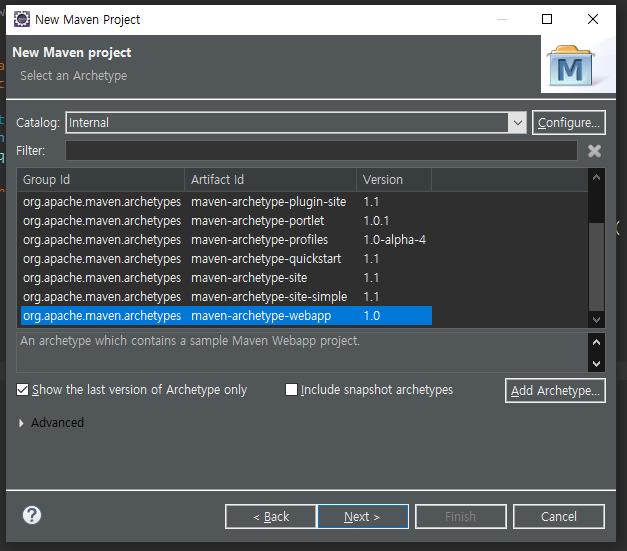Expand the Advanced section
Image resolution: width=627 pixels, height=551 pixels.
(22, 423)
